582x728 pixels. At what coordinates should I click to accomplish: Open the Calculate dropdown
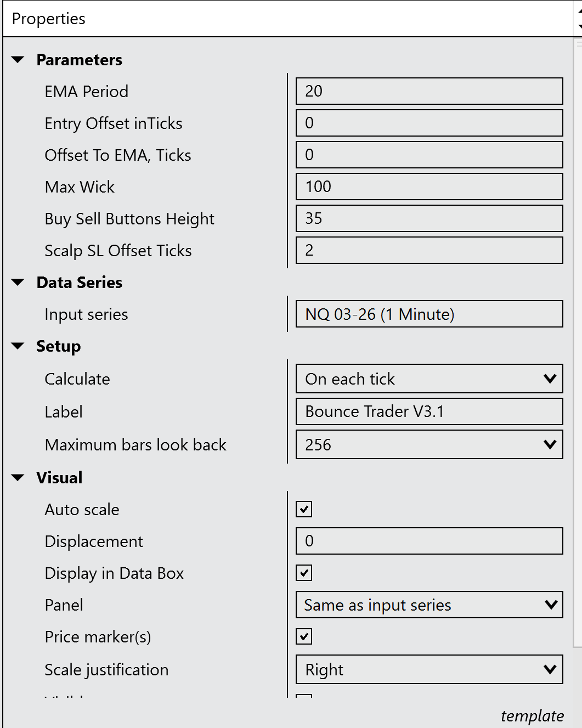coord(429,379)
